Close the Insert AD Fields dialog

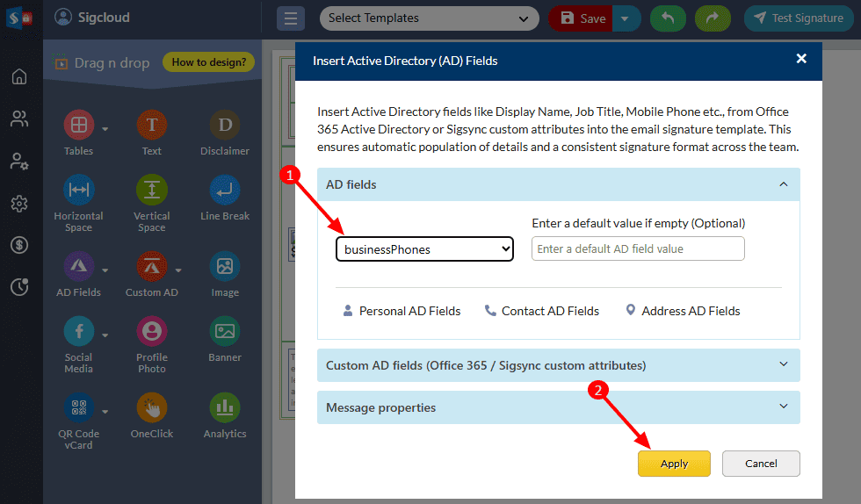[801, 59]
